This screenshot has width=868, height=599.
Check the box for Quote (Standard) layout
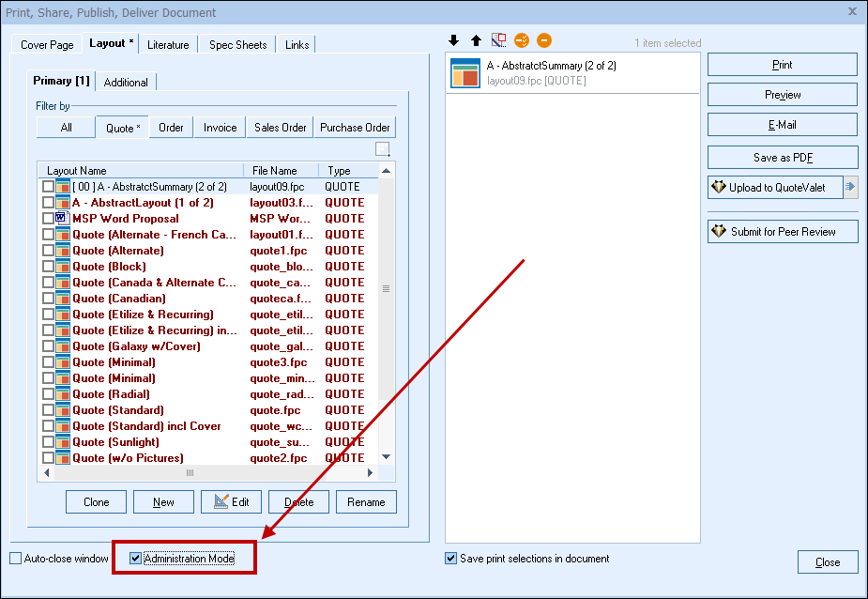(48, 410)
